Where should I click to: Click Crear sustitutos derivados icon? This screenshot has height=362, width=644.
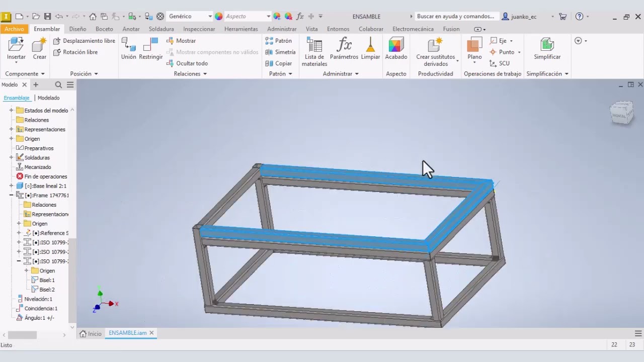[x=436, y=45]
